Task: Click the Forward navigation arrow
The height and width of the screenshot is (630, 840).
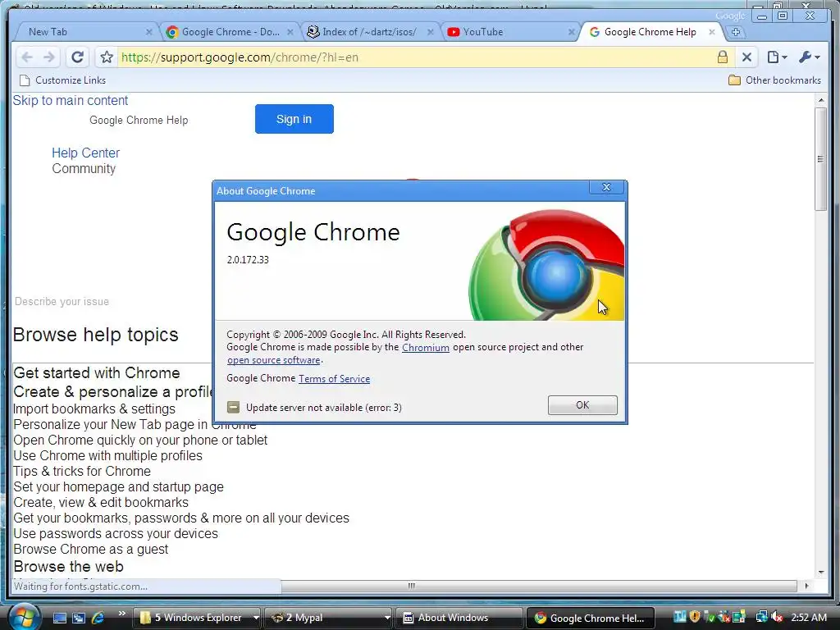Action: point(49,57)
